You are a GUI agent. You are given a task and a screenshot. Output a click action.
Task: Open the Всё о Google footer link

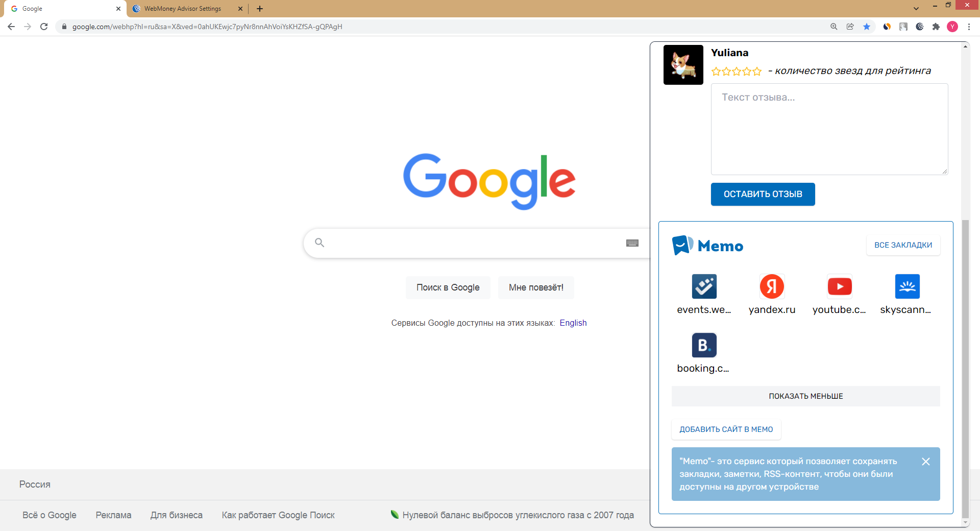pyautogui.click(x=50, y=515)
